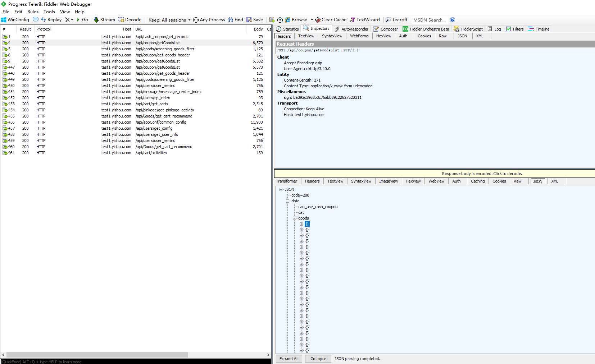Expand the second goods object node
The width and height of the screenshot is (595, 364).
point(301,230)
